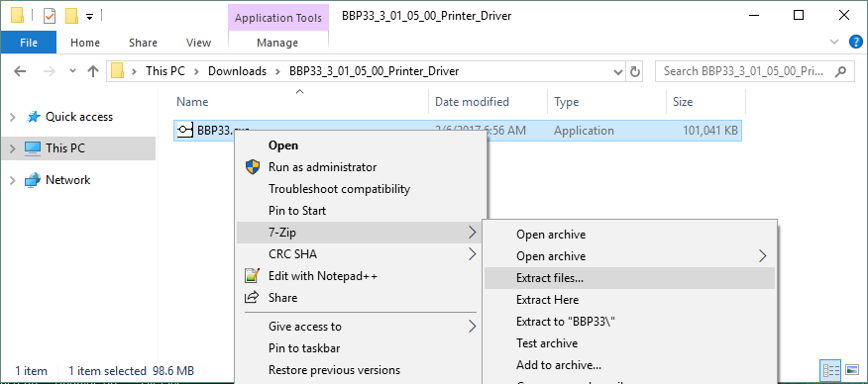Go up one folder with the Up arrow
868x384 pixels.
pos(93,71)
